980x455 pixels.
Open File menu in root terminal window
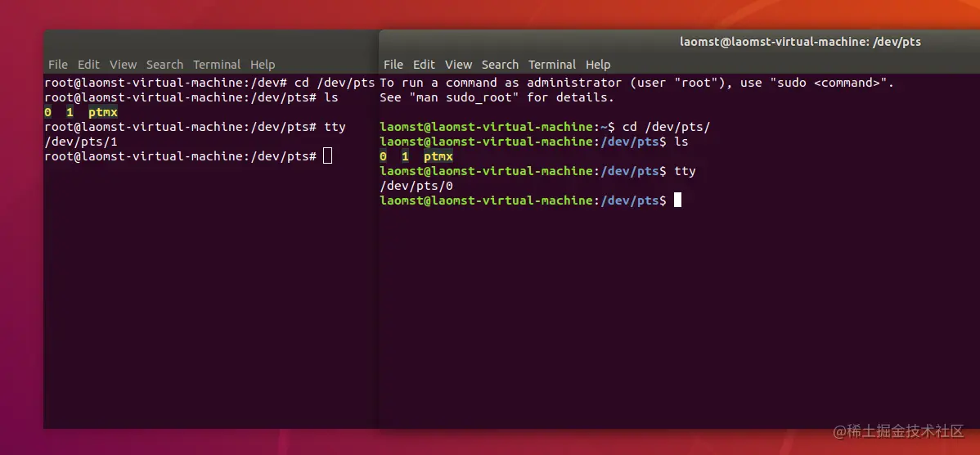58,65
